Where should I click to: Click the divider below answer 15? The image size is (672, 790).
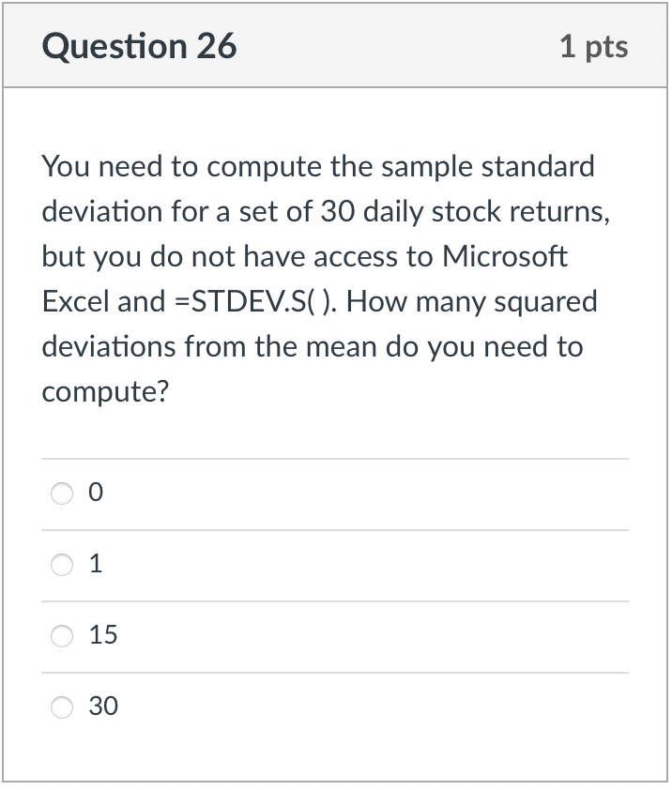point(336,671)
